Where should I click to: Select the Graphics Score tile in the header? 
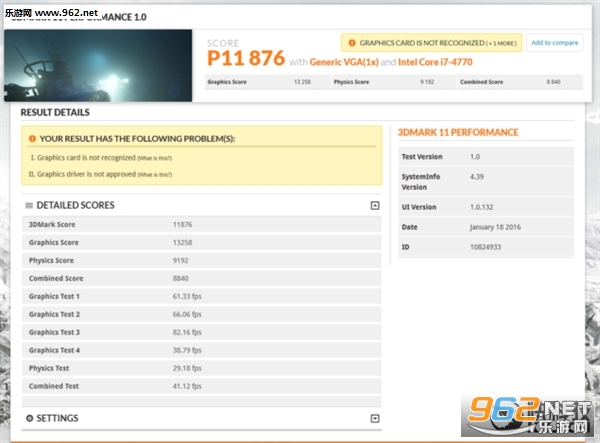pyautogui.click(x=267, y=82)
